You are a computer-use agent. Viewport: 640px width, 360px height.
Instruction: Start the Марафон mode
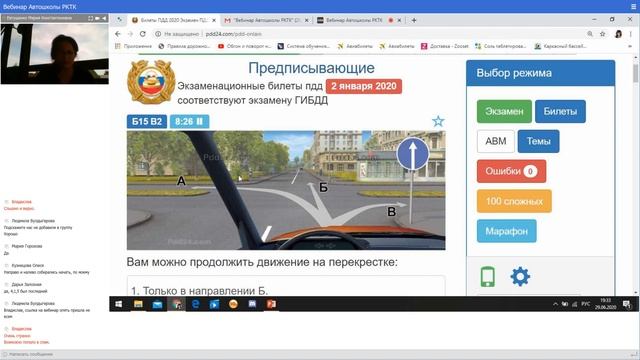[507, 231]
